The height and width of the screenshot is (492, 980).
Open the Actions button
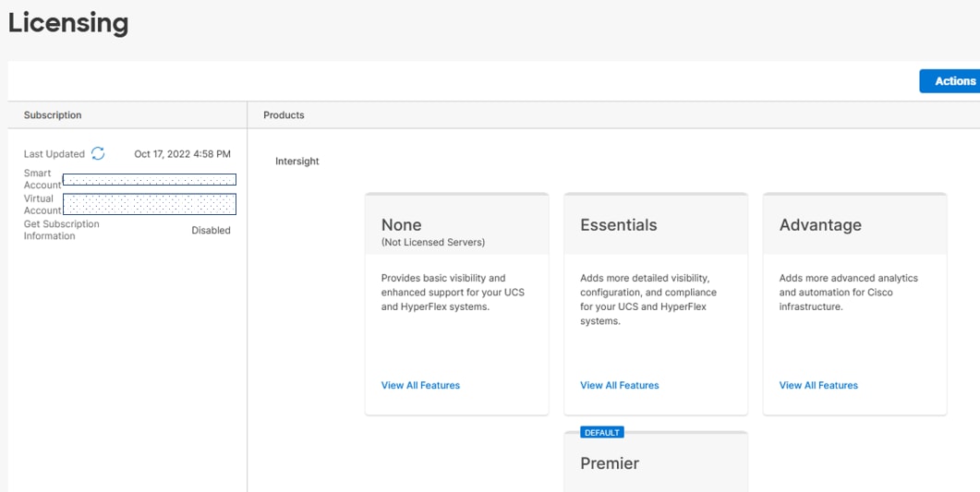tap(950, 81)
